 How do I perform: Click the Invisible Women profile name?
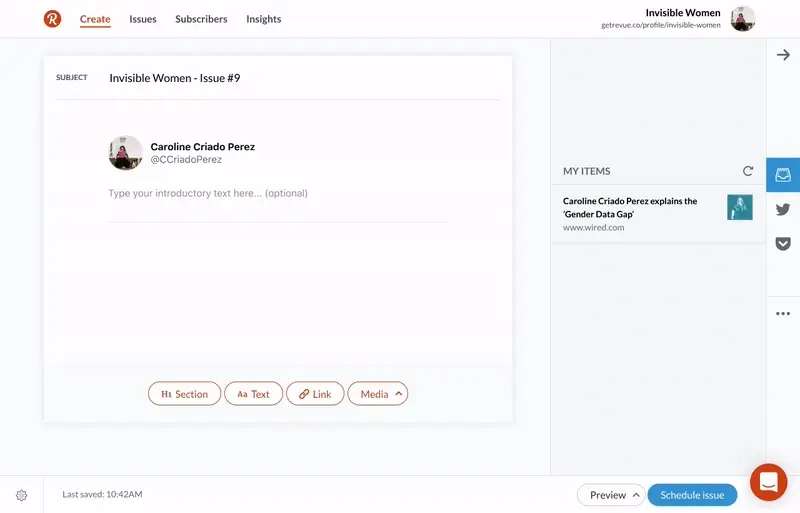click(683, 13)
